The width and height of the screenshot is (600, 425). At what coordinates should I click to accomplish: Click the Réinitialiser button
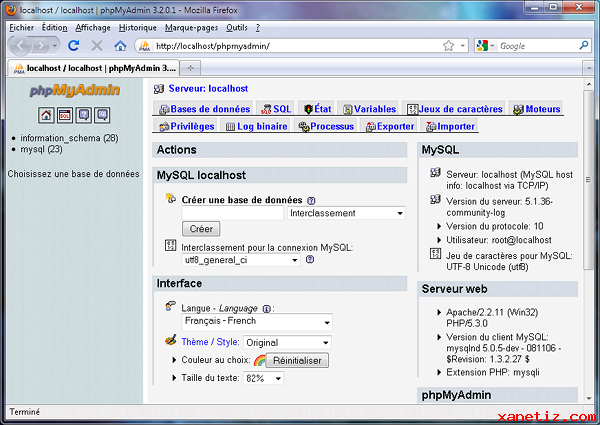pyautogui.click(x=297, y=360)
